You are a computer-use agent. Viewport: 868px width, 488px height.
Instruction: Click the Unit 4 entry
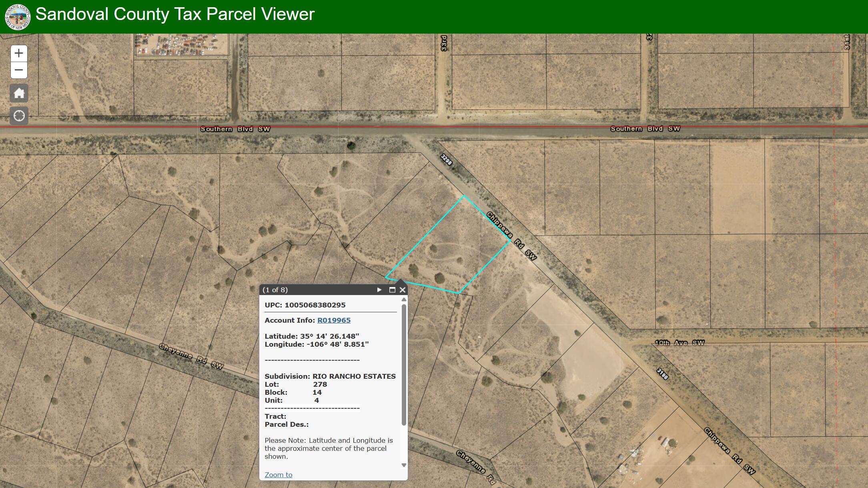coord(292,400)
